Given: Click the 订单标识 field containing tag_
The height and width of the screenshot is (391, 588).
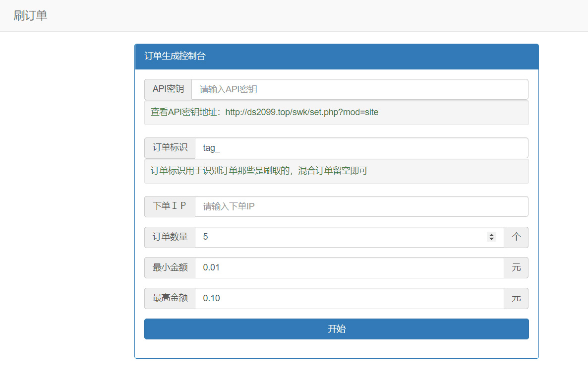Looking at the screenshot, I should pos(361,148).
